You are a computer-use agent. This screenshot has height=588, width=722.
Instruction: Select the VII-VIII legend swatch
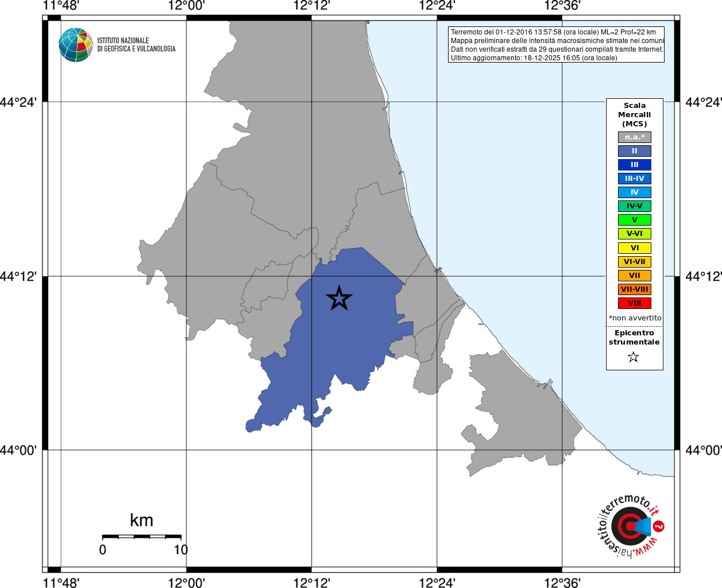pos(635,289)
